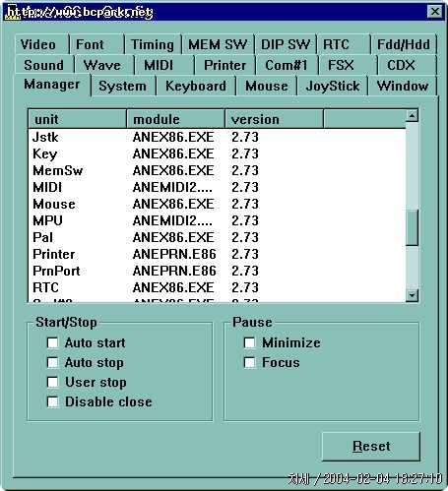The width and height of the screenshot is (448, 491).
Task: Go to the Mouse tab
Action: point(267,86)
